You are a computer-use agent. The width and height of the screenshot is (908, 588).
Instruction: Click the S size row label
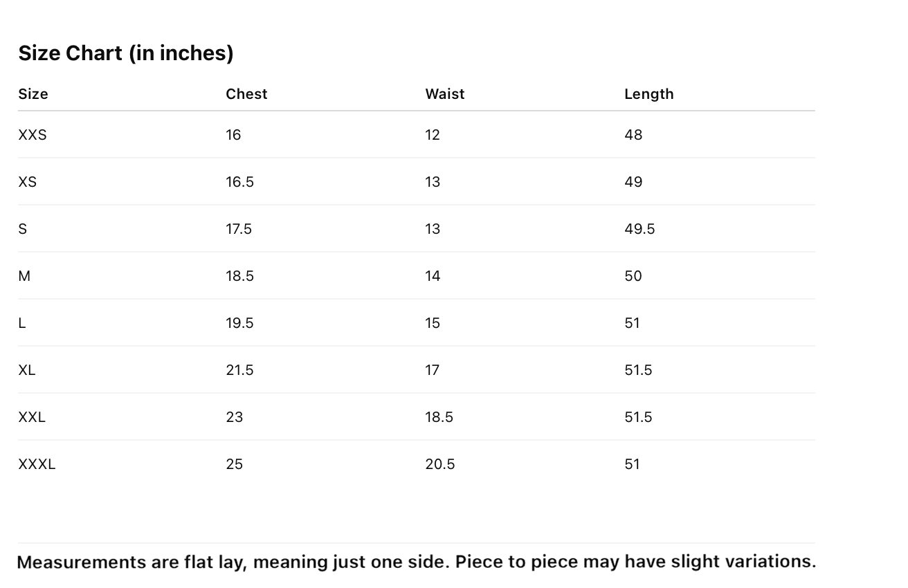[x=23, y=229]
